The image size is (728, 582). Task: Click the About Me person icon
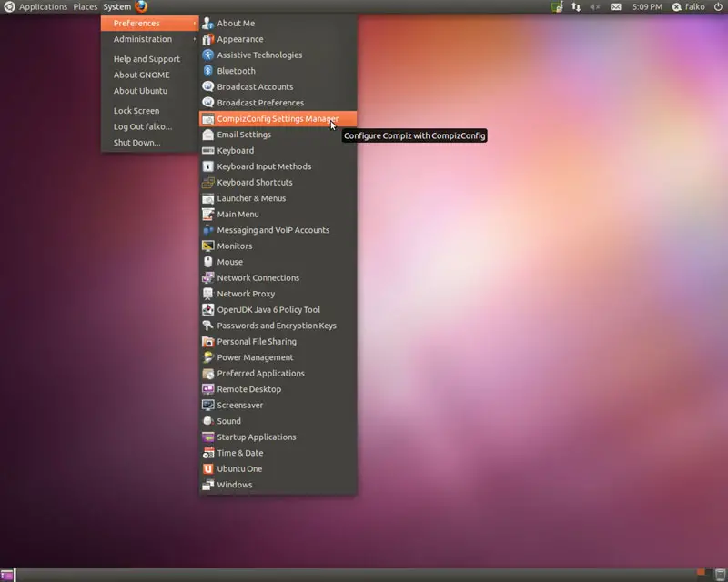tap(208, 24)
